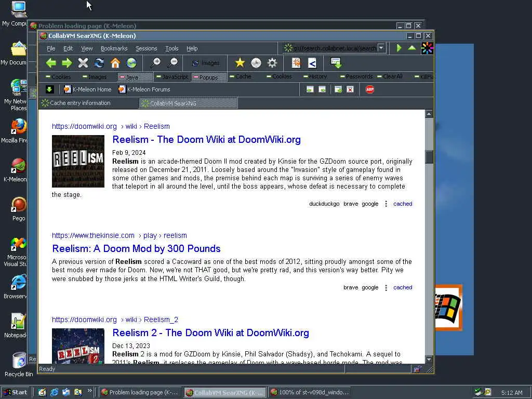Screen dimensions: 532x399
Task: Click the Start button
Action: (x=16, y=392)
